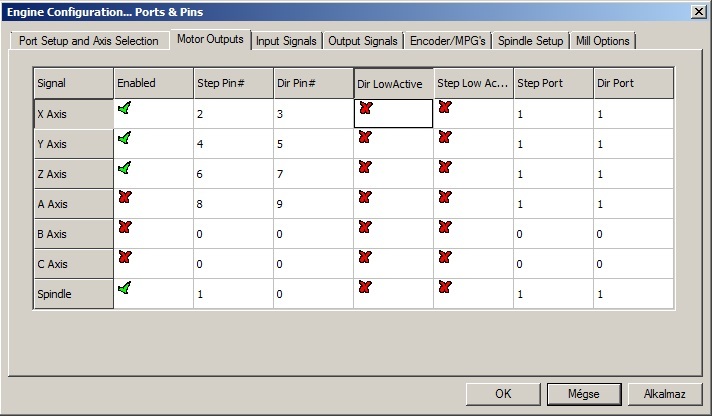Viewport: 712px width, 416px height.
Task: Open Port Setup and Axis Selection tab
Action: click(89, 41)
